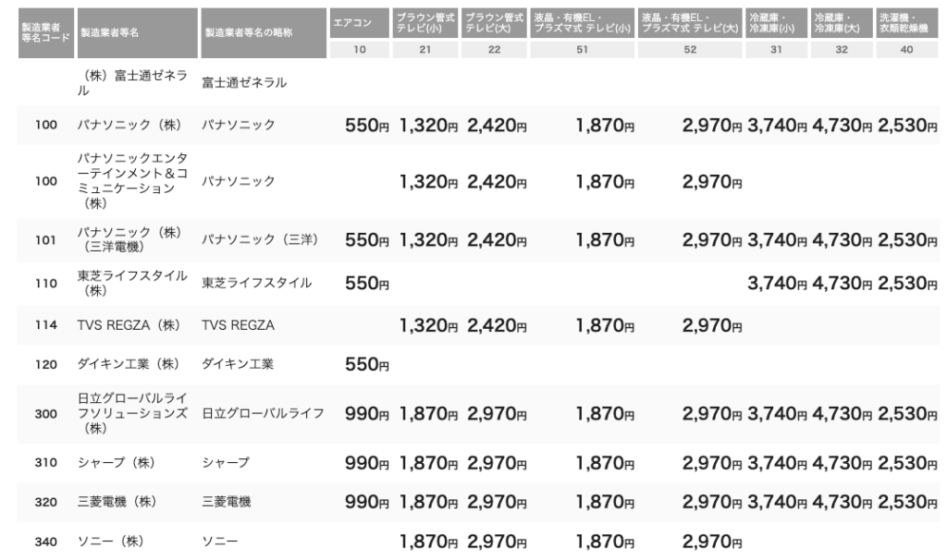The image size is (947, 560).
Task: Click the パナソニック(三洋) abbreviation cell
Action: 260,240
